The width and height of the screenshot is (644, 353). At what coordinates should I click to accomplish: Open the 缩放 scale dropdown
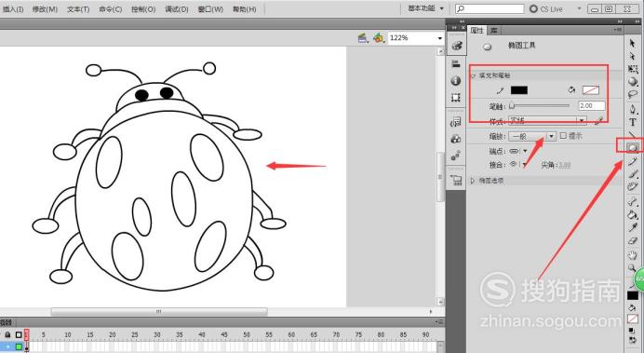click(532, 136)
